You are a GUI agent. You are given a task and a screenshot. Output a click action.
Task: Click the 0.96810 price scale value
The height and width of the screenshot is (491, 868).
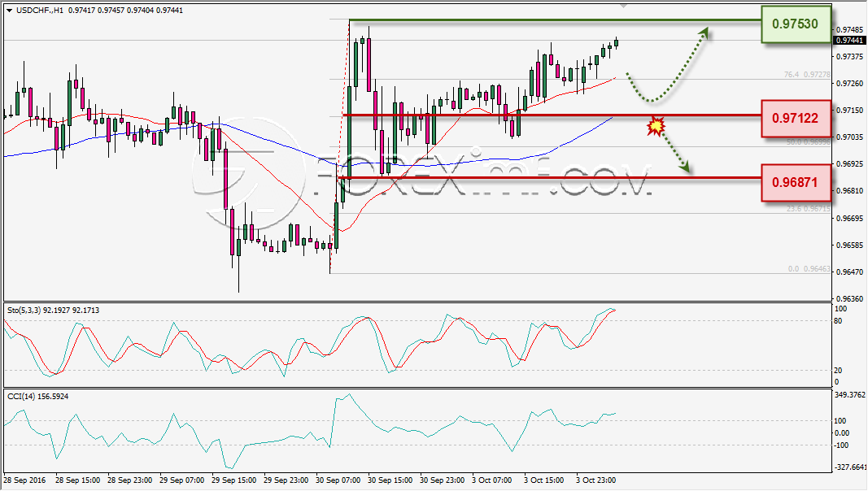[849, 191]
